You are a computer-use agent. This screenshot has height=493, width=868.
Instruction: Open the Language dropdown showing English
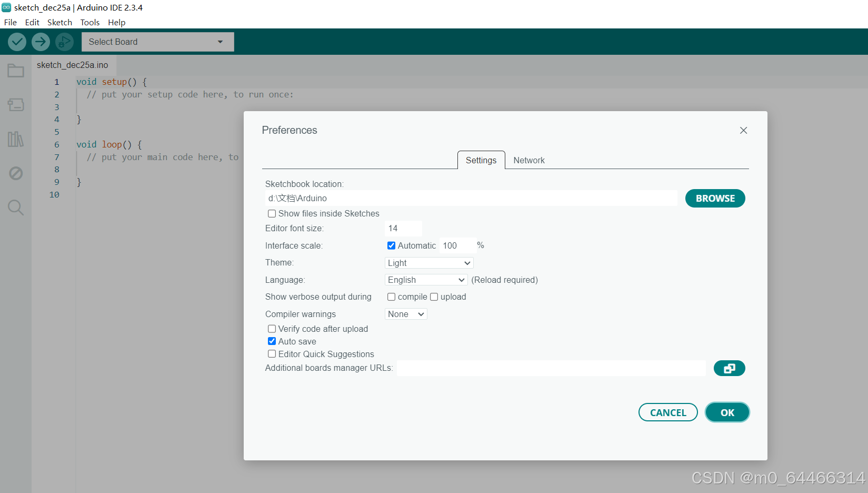(x=426, y=280)
